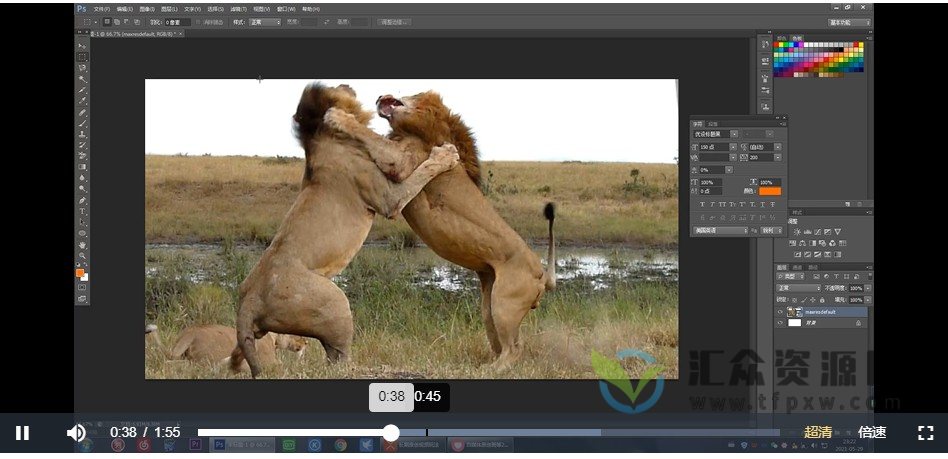Viewport: 948px width, 459px height.
Task: Mute the video player volume
Action: click(x=76, y=433)
